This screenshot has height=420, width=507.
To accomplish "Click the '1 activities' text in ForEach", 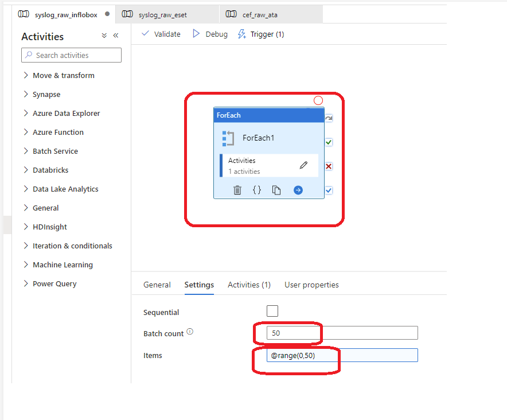I will click(x=244, y=172).
